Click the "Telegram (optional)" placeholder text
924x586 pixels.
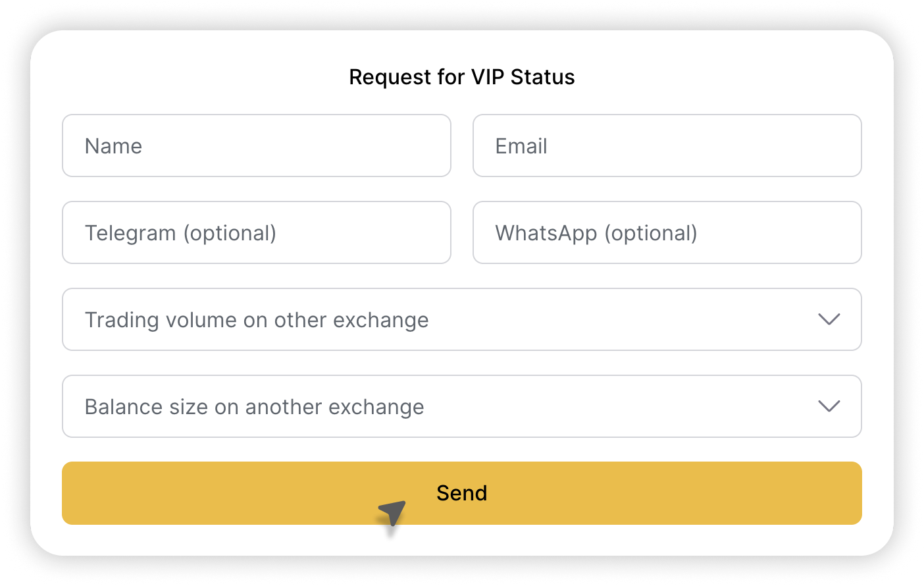coord(180,233)
